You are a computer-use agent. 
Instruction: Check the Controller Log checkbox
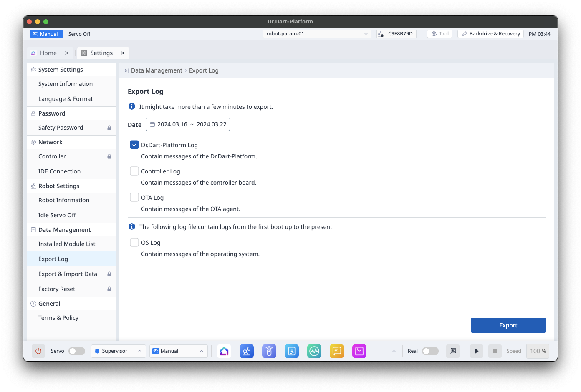[134, 171]
